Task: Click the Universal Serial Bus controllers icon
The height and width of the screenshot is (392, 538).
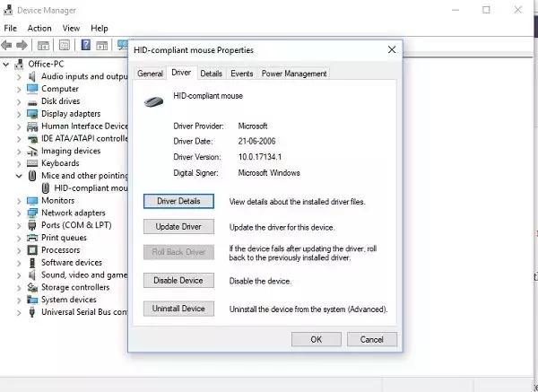Action: (x=32, y=312)
